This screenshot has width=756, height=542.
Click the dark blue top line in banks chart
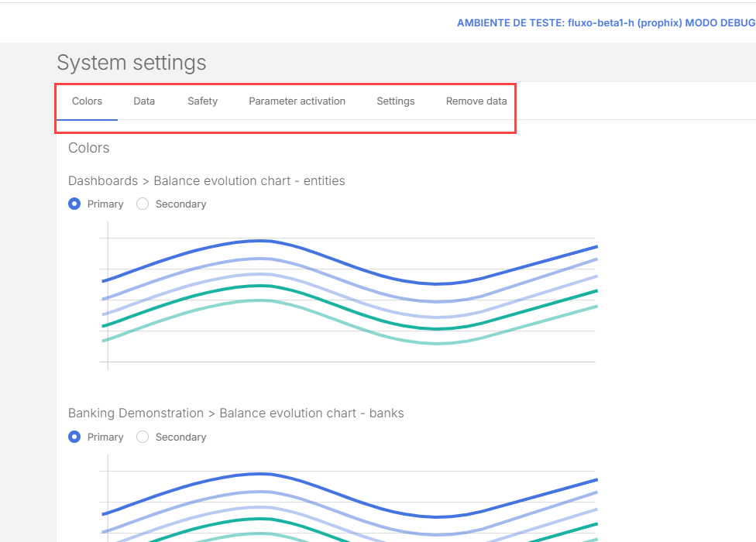point(263,473)
